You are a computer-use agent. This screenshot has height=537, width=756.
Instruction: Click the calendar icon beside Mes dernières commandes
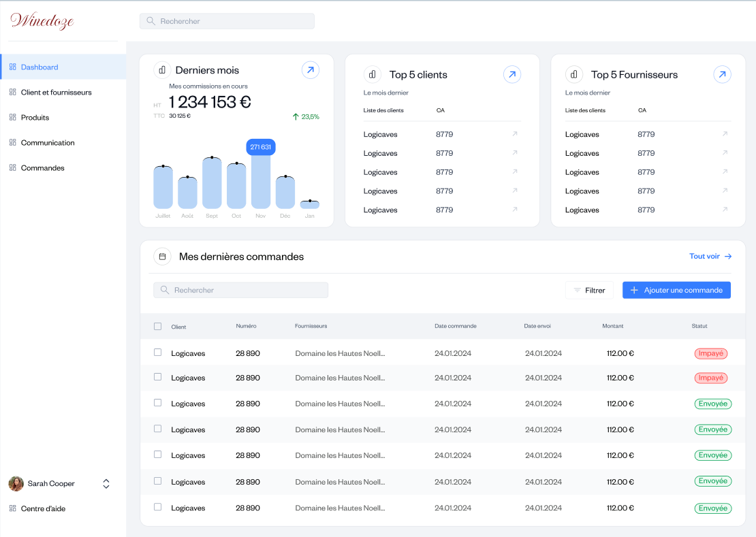pyautogui.click(x=162, y=257)
